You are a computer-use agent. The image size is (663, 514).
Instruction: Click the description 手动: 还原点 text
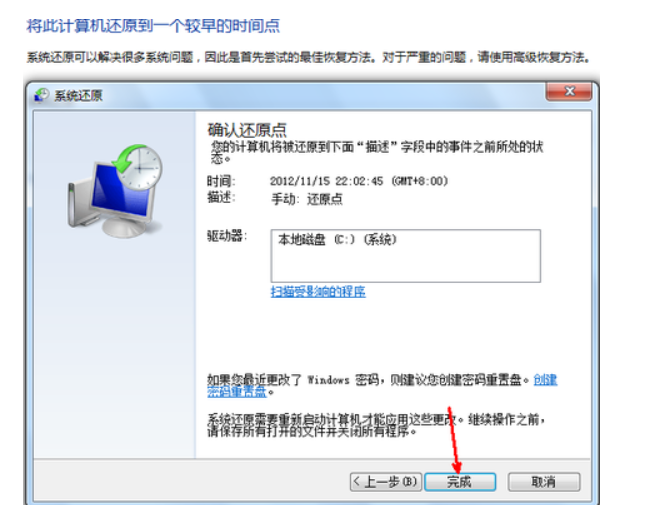tap(307, 199)
